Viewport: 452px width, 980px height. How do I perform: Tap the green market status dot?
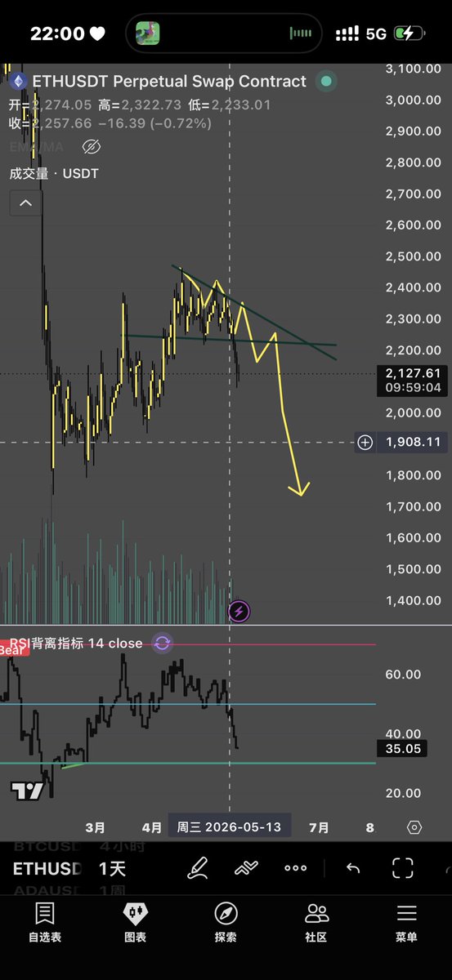coord(326,81)
